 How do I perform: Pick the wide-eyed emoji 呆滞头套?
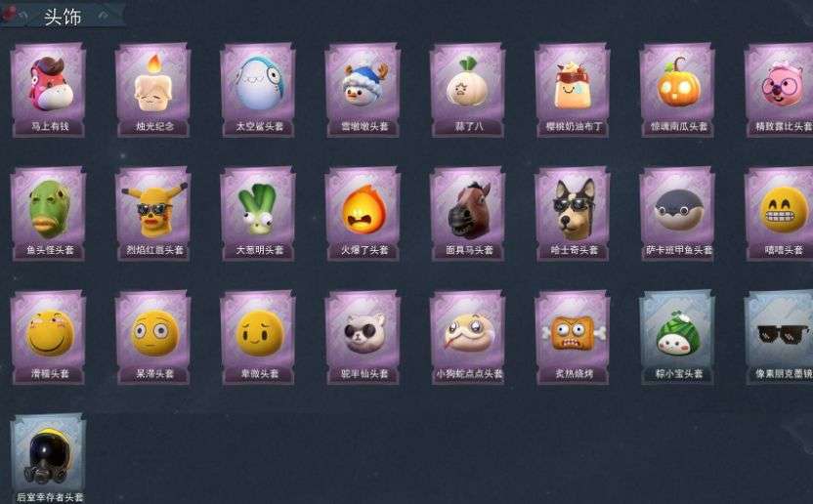click(153, 337)
